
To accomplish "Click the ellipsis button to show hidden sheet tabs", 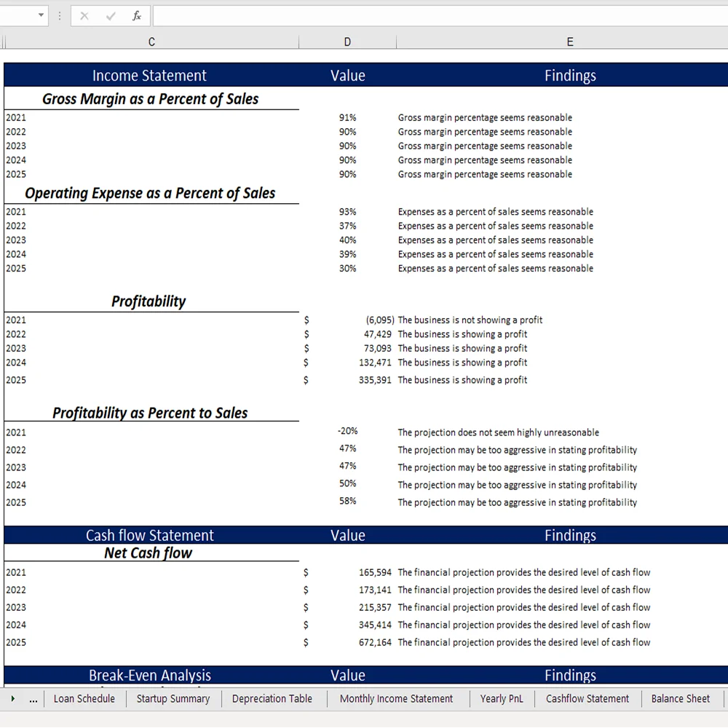I will pos(33,698).
